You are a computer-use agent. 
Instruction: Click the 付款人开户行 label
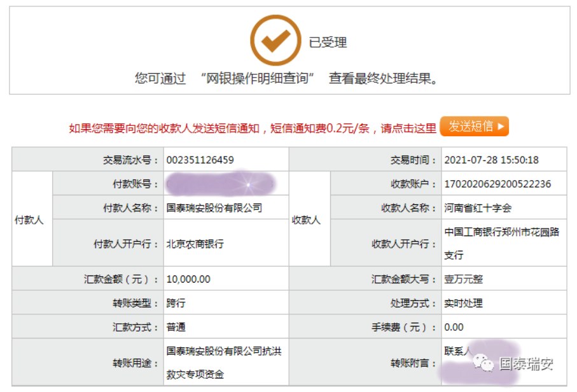pyautogui.click(x=125, y=243)
